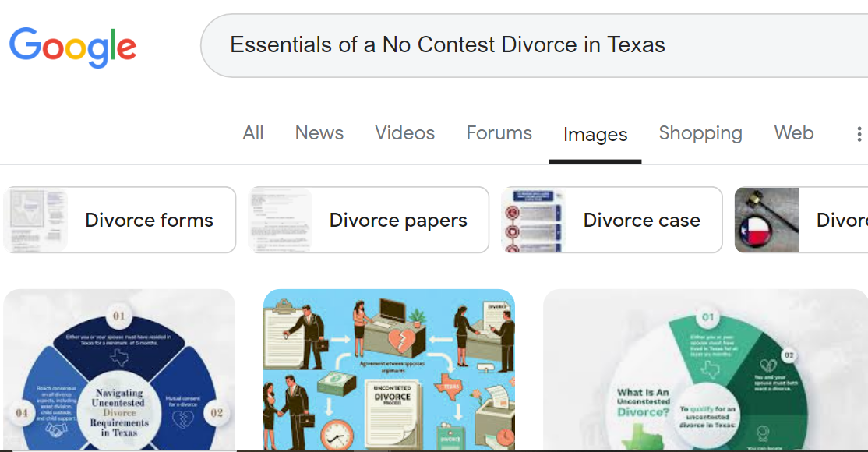
Task: Open the Videos results tab
Action: [404, 133]
